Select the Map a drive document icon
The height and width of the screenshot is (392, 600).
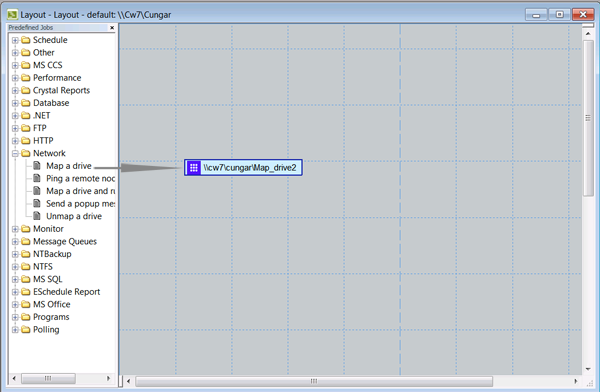click(x=37, y=165)
